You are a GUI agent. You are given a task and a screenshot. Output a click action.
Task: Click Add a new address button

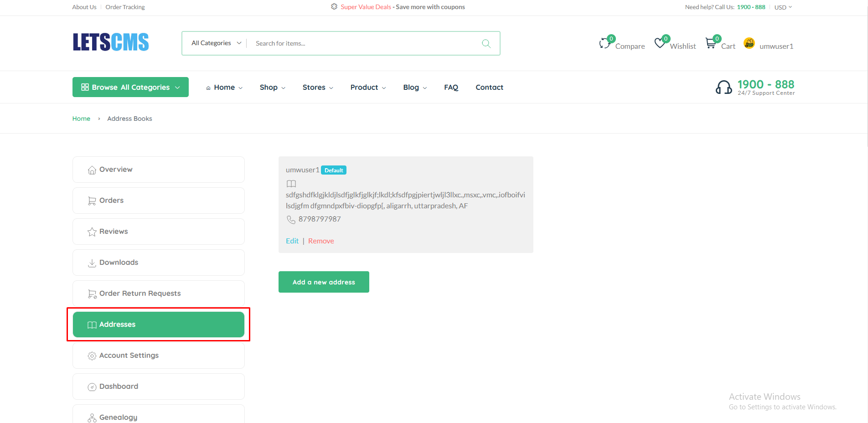324,282
